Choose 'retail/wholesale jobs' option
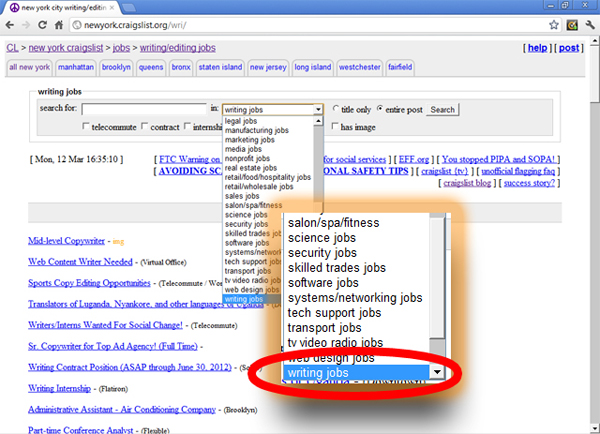600x434 pixels. [259, 186]
